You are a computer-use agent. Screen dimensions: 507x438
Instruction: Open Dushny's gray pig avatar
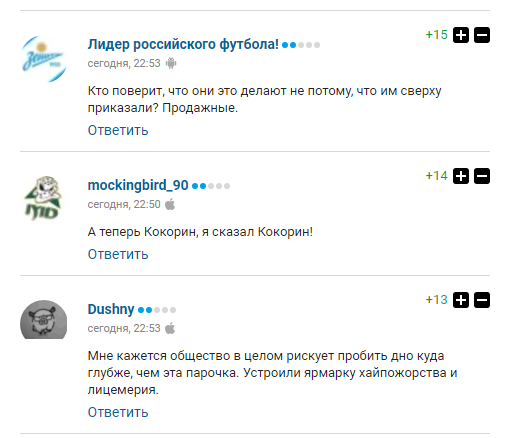[x=44, y=320]
